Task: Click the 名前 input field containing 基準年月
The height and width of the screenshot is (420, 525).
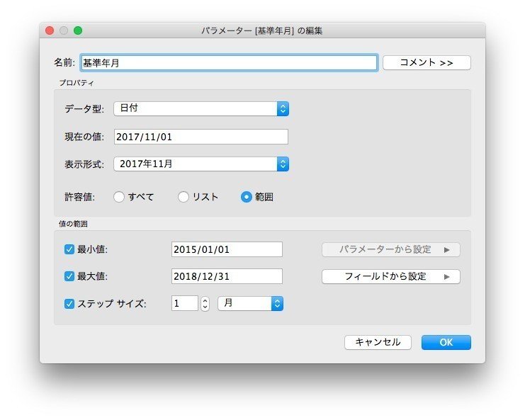Action: pyautogui.click(x=229, y=62)
